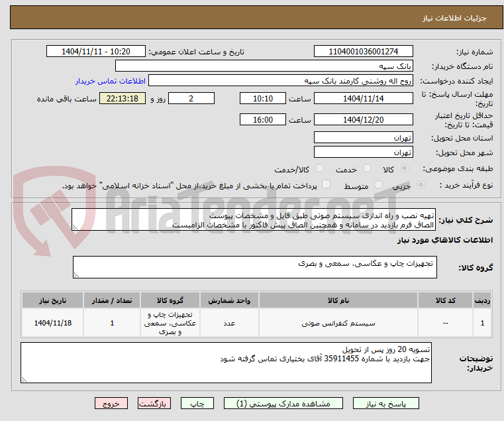Image resolution: width=504 pixels, height=421 pixels.
Task: Open اطلاعات تماس خریدار link
Action: pyautogui.click(x=111, y=81)
